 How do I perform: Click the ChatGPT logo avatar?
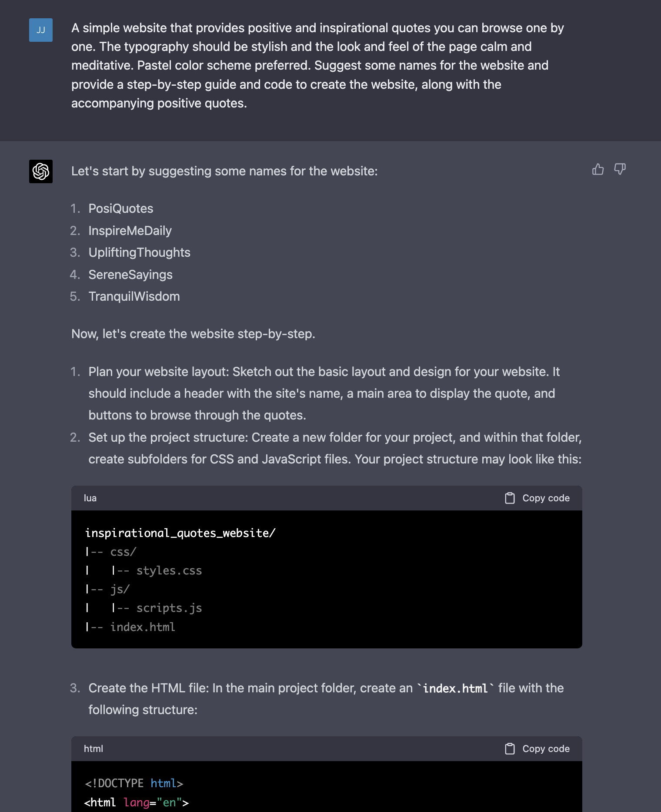41,171
